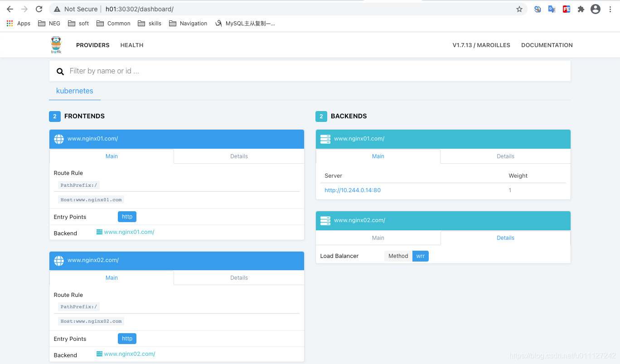Viewport: 620px width, 364px height.
Task: Click the frontends count badge
Action: click(x=54, y=116)
